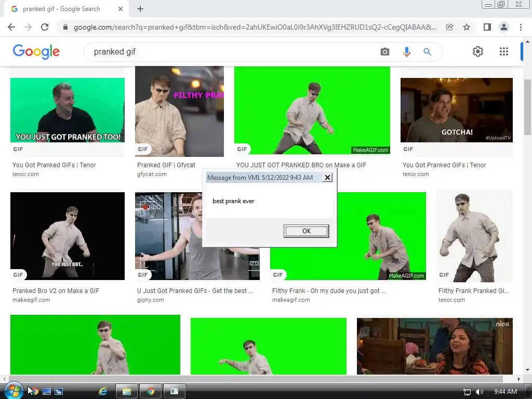Open the Windows Start menu
The height and width of the screenshot is (399, 532).
point(13,391)
